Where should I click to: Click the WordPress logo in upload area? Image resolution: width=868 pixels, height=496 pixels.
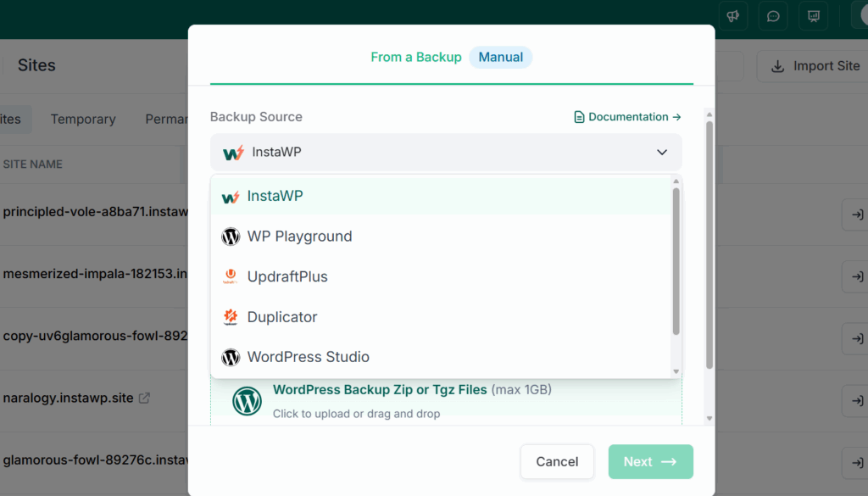coord(247,401)
